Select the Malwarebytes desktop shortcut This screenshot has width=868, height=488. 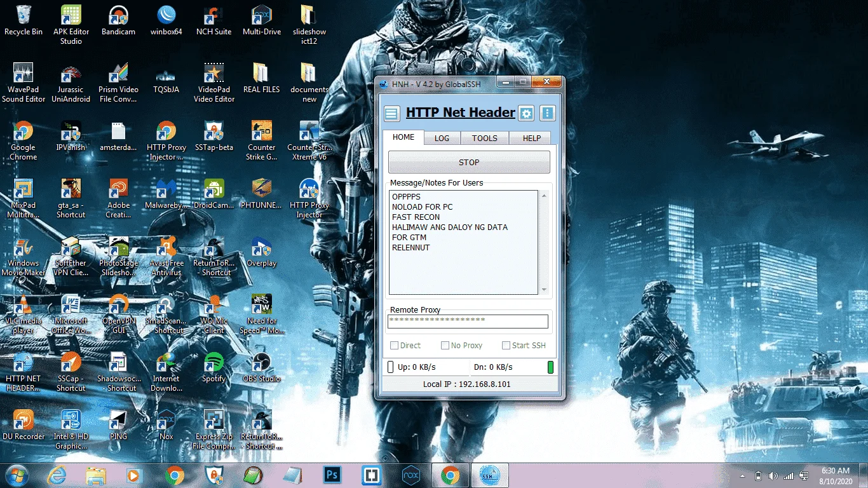(166, 194)
